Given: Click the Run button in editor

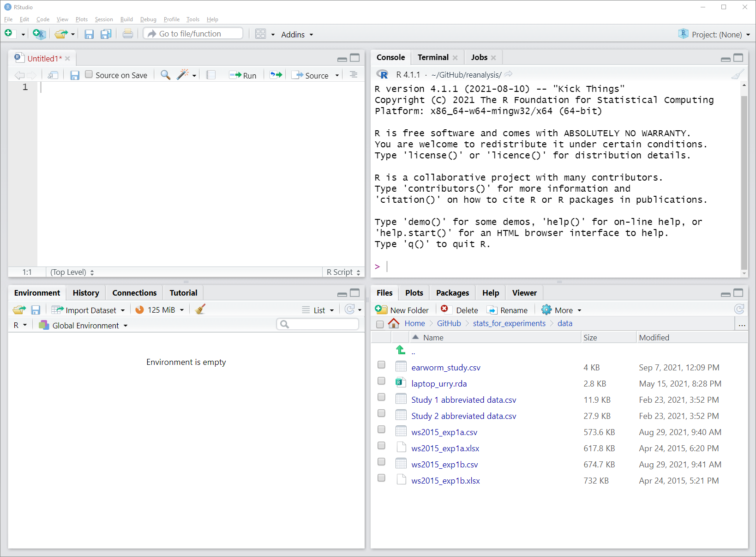Looking at the screenshot, I should pyautogui.click(x=243, y=75).
